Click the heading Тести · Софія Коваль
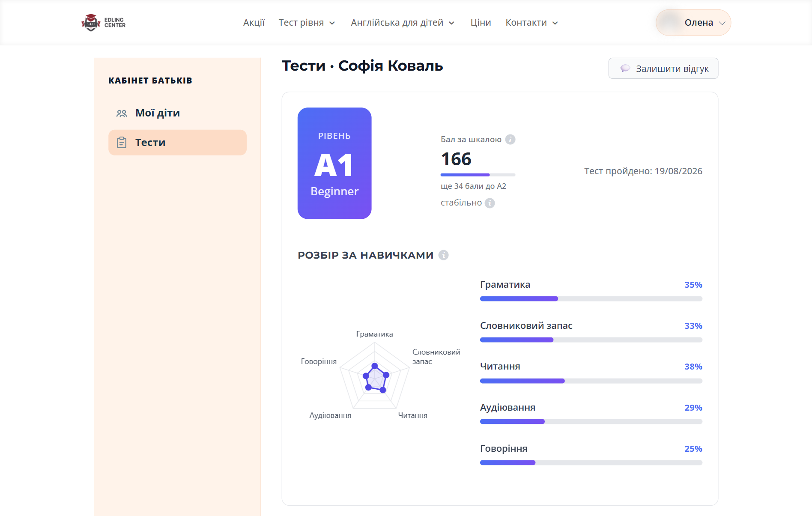The width and height of the screenshot is (812, 516). pyautogui.click(x=362, y=66)
